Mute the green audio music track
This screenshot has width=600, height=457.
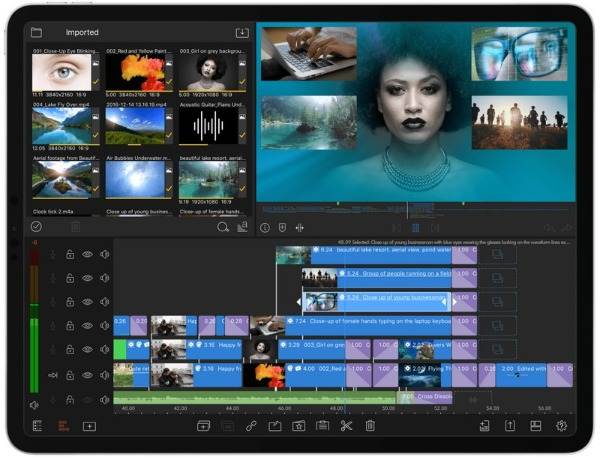point(104,400)
